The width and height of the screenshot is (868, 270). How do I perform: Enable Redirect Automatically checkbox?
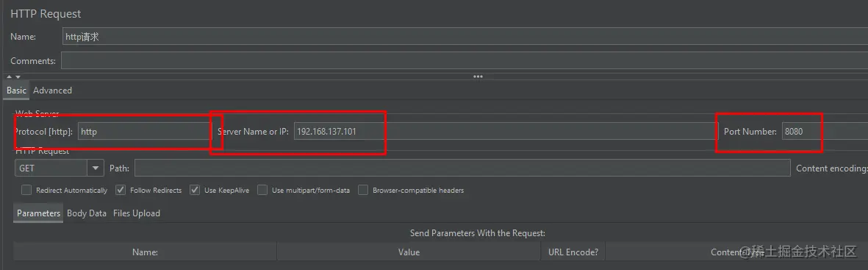26,190
